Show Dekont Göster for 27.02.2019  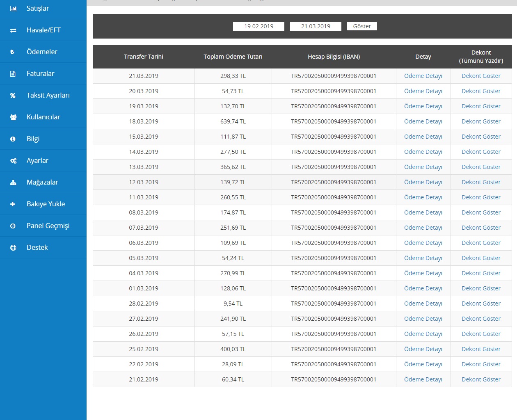coord(481,319)
